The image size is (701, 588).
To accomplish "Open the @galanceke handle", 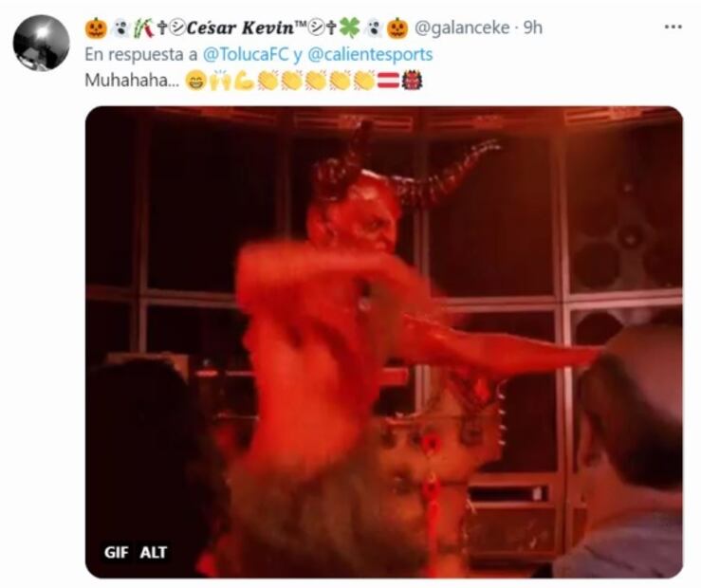I will (462, 28).
